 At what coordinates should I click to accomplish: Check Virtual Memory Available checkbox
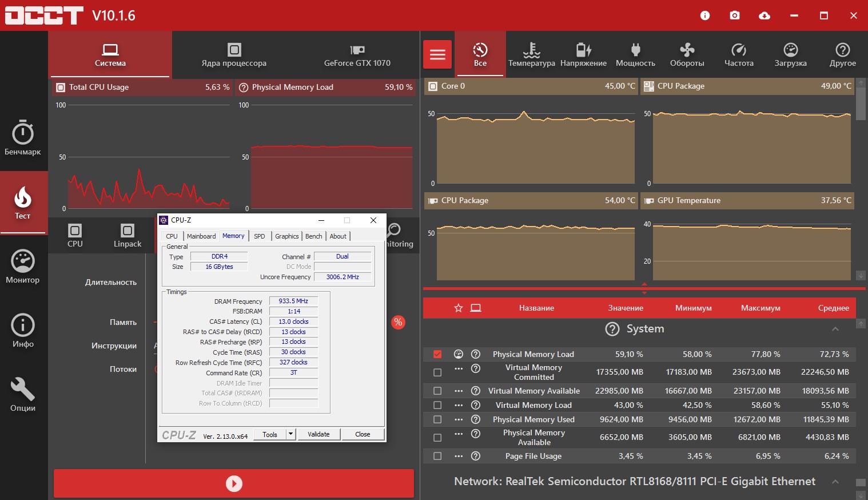tap(437, 391)
